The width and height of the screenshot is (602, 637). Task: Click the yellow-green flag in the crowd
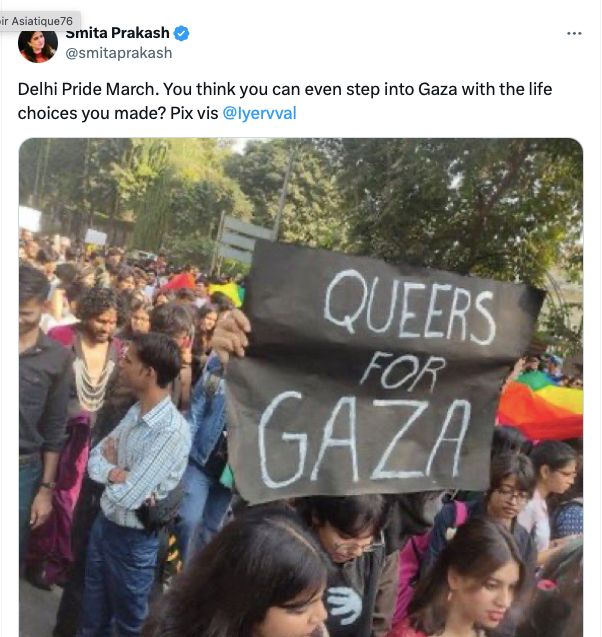click(x=227, y=292)
